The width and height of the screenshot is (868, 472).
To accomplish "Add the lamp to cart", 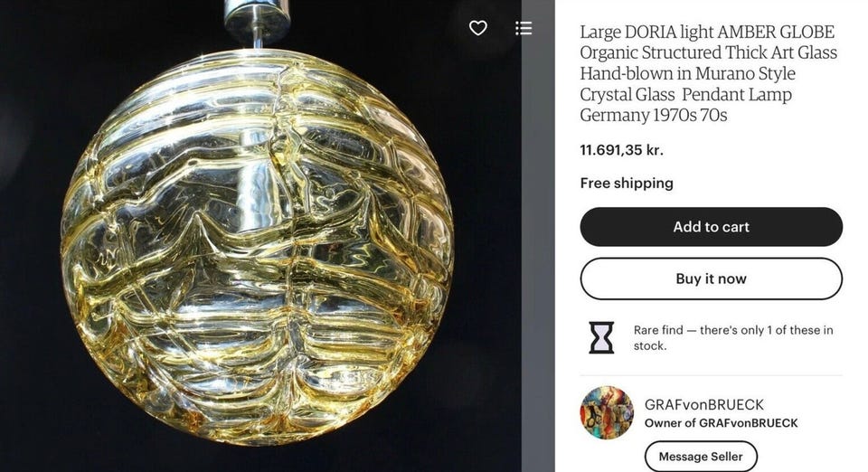I will coord(712,227).
